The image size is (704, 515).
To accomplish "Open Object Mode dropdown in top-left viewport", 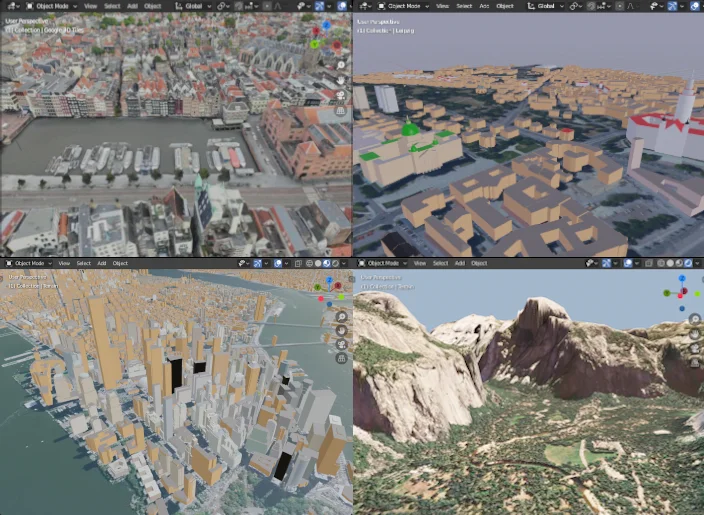I will pyautogui.click(x=51, y=5).
